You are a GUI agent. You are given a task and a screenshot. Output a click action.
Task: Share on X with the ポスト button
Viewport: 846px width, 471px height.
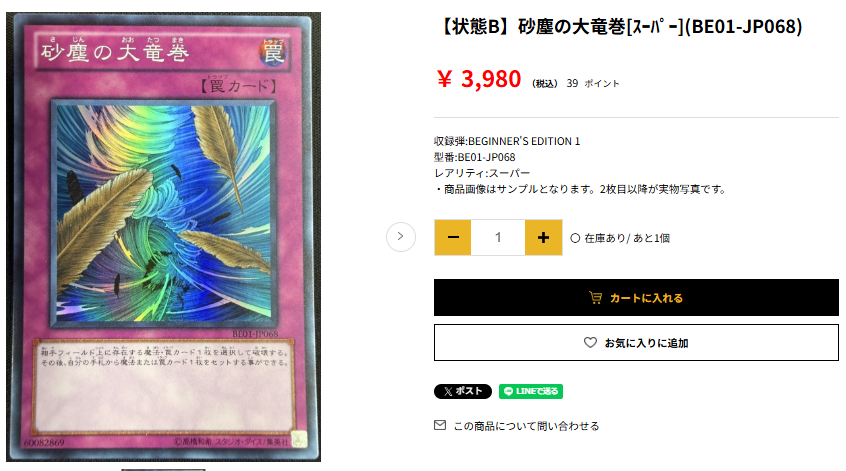tap(462, 391)
